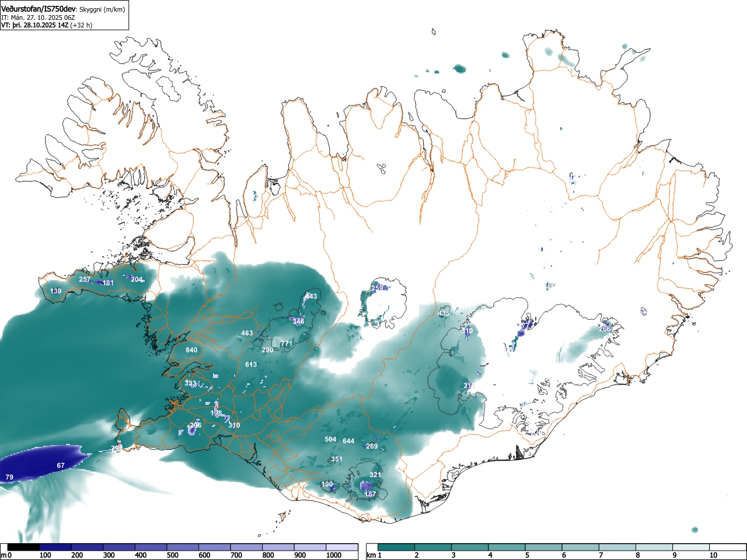The image size is (747, 560).
Task: Click the "m 0" label on the meter legend
Action: pyautogui.click(x=5, y=555)
